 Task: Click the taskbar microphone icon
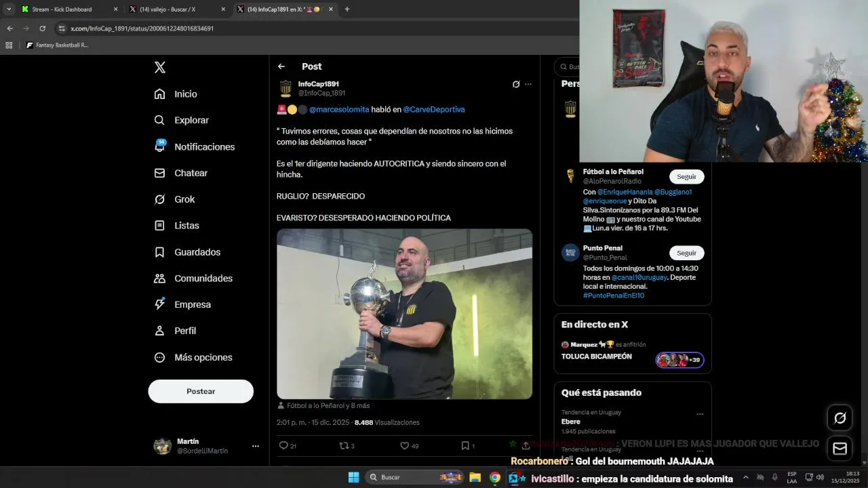pyautogui.click(x=775, y=477)
